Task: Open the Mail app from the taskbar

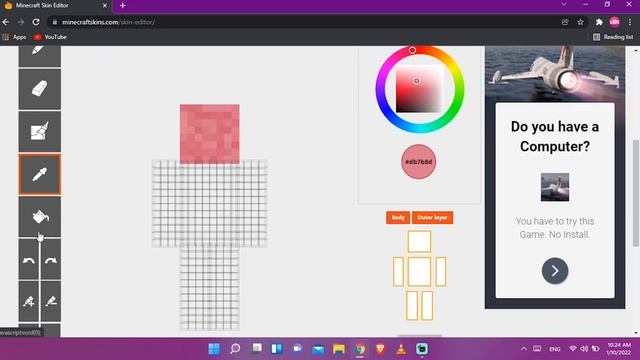Action: tap(318, 349)
